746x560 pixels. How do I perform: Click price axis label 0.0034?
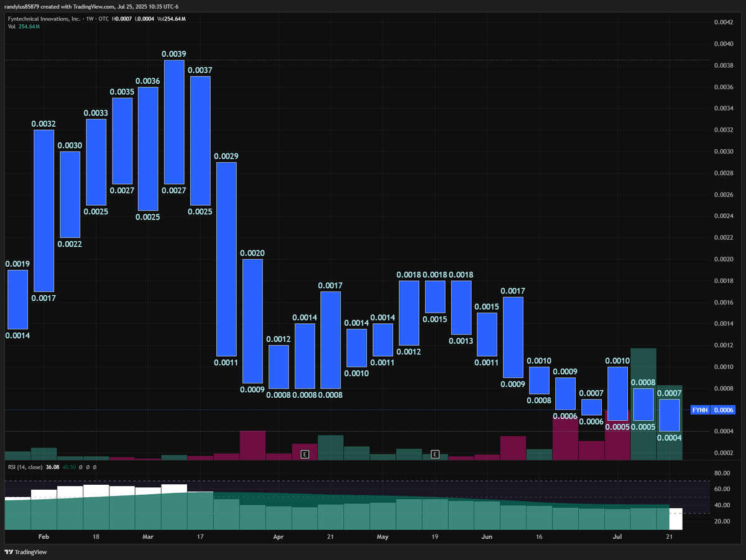[x=723, y=109]
